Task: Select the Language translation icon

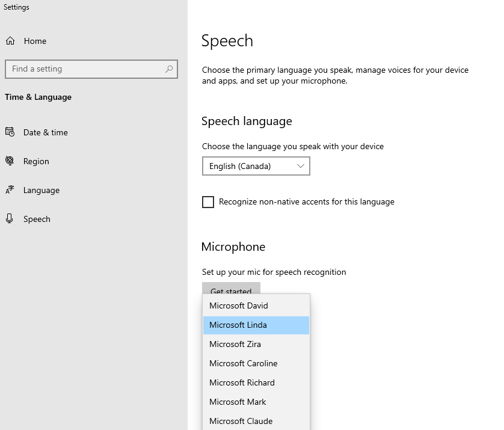Action: tap(10, 190)
